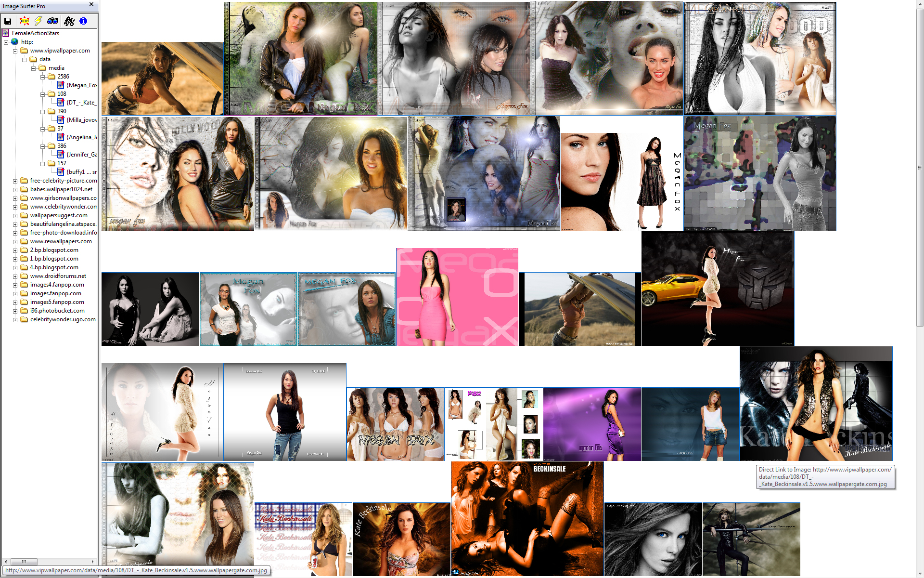Click the gallery vertical scrollbar thumb
924x578 pixels.
click(920, 168)
